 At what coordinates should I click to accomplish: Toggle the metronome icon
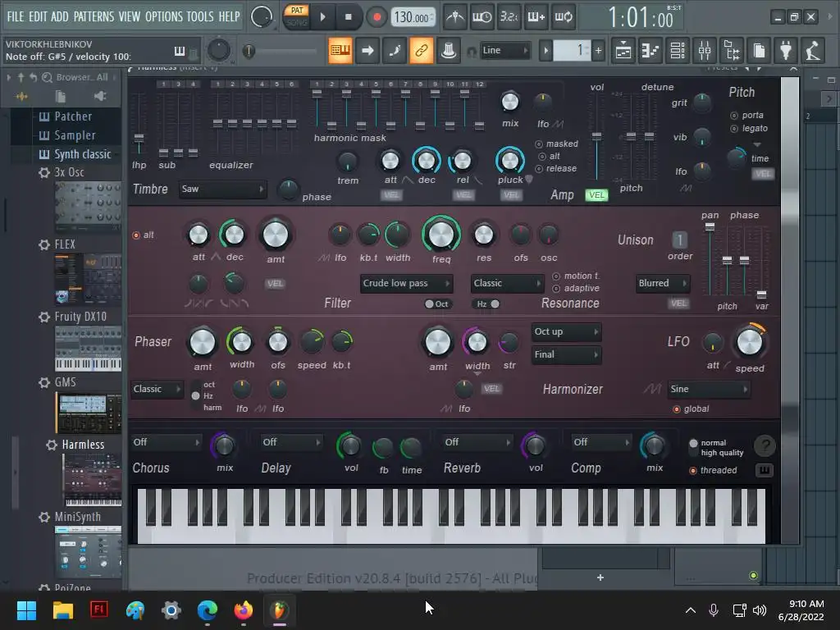454,17
